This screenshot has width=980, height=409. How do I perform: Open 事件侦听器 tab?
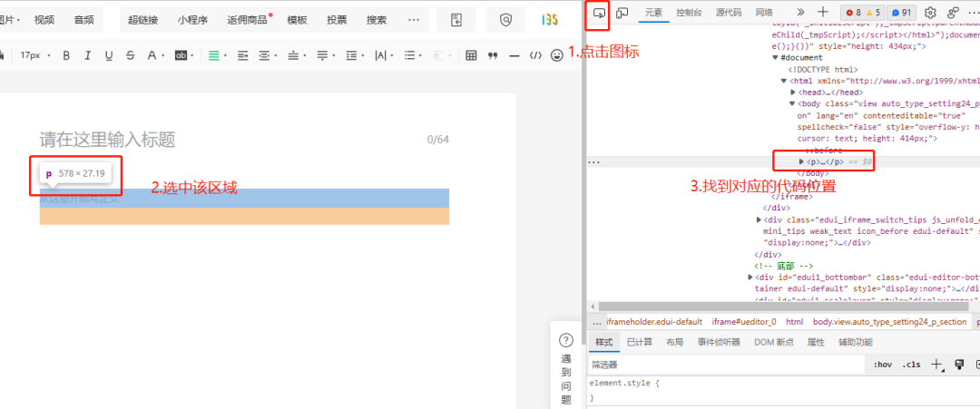[x=719, y=342]
